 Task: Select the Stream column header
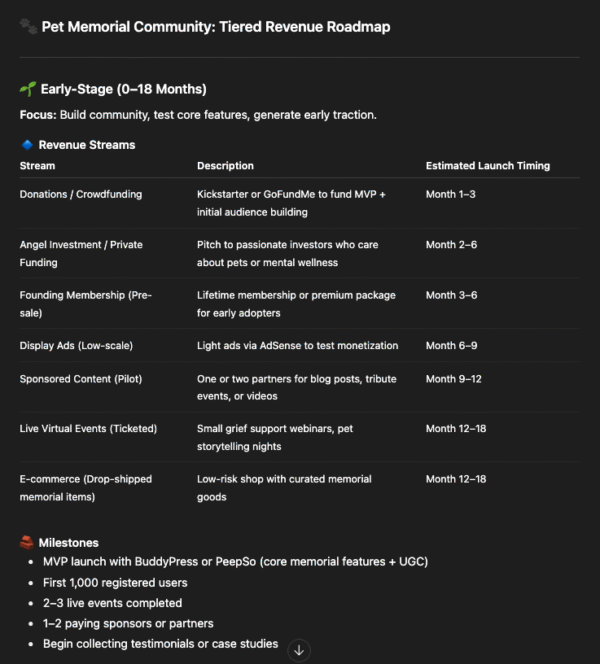[38, 165]
